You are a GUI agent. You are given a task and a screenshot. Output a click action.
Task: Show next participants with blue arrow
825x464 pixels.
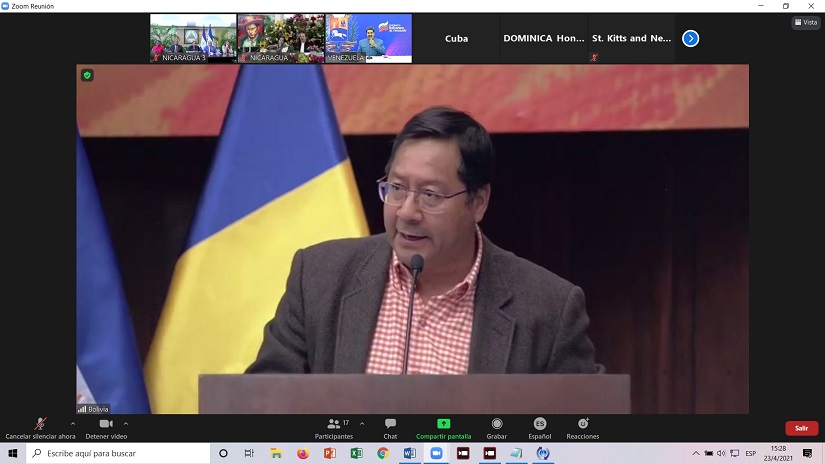coord(690,38)
